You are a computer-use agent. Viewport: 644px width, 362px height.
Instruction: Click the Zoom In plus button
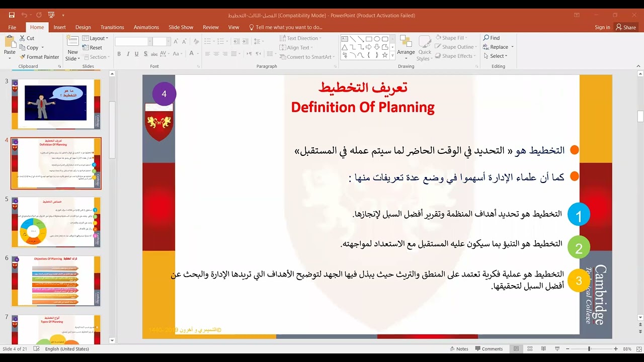click(x=616, y=349)
